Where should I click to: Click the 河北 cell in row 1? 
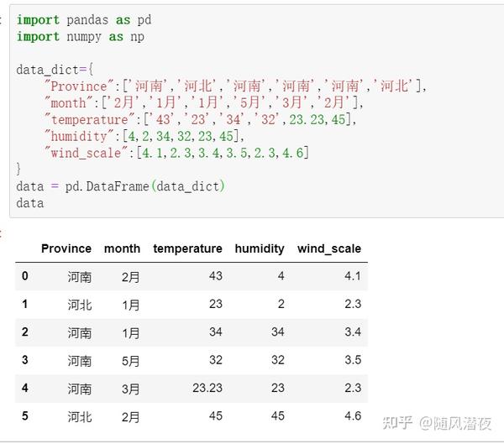tap(80, 305)
